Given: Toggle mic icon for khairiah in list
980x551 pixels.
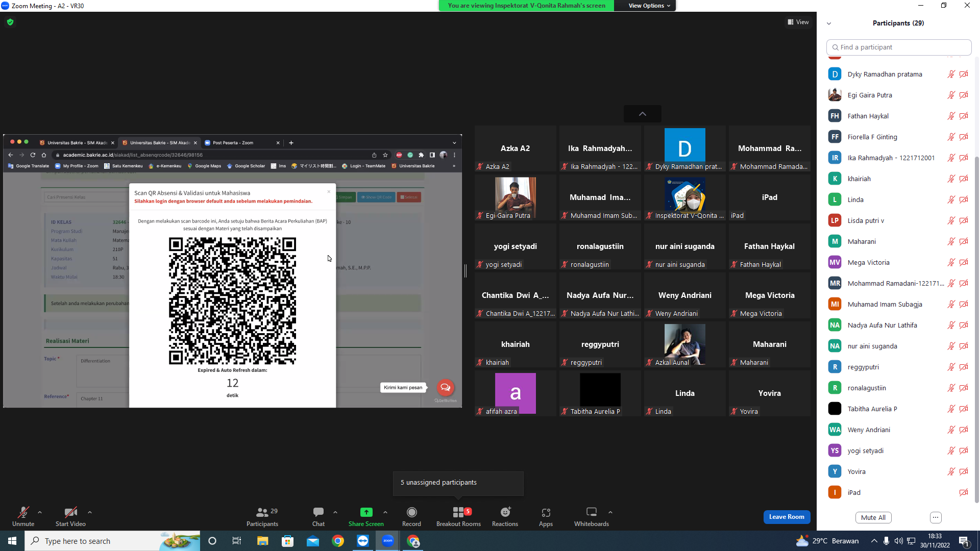Looking at the screenshot, I should click(x=951, y=179).
